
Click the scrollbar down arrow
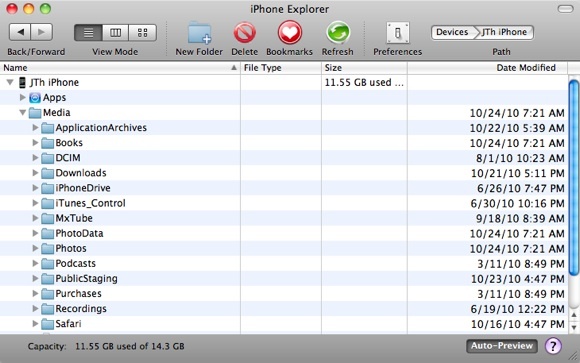coord(574,327)
